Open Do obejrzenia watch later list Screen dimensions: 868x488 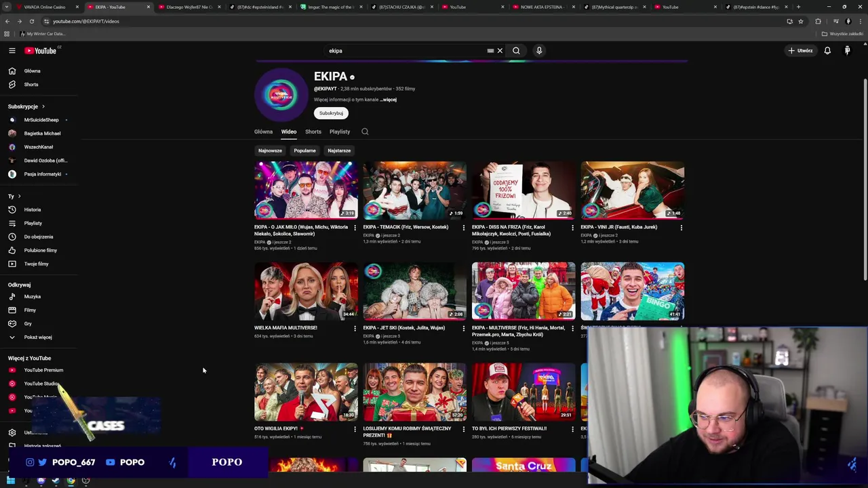pyautogui.click(x=39, y=237)
